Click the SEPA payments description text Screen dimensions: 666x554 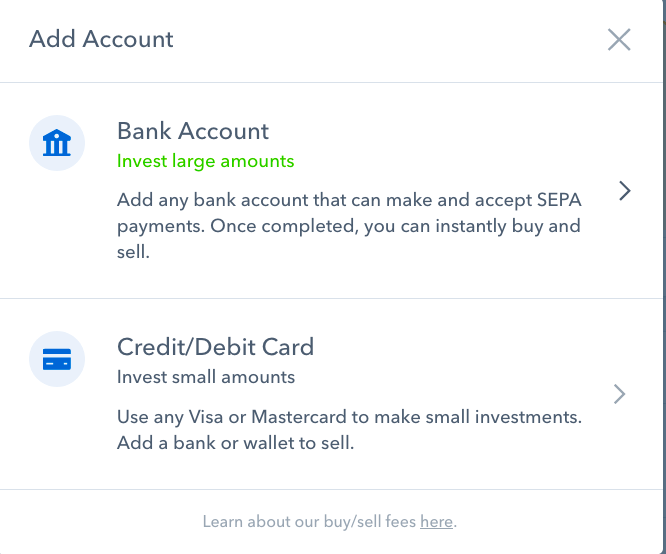pyautogui.click(x=349, y=200)
